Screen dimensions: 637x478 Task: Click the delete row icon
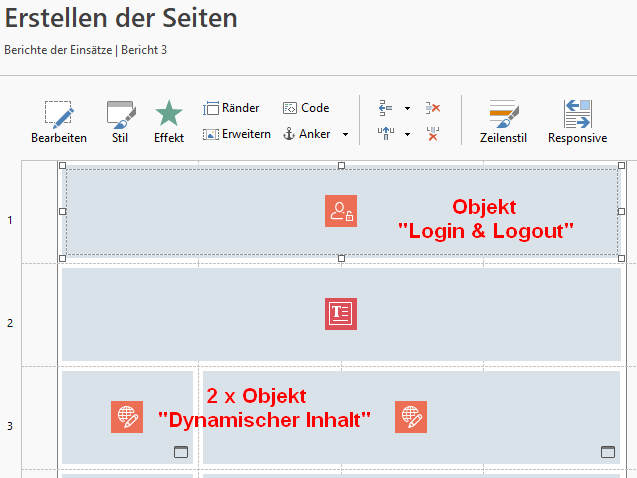[x=432, y=108]
